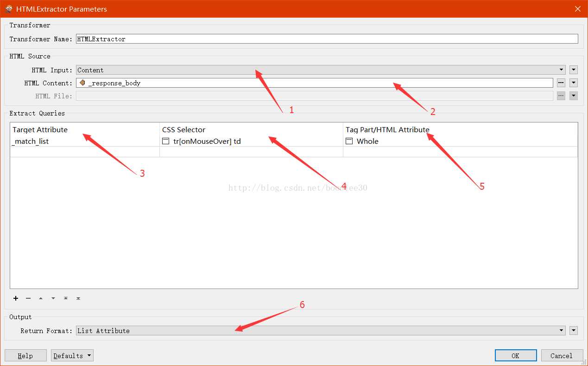Viewport: 588px width, 366px height.
Task: Click the HTML Content _response_body field
Action: point(315,83)
